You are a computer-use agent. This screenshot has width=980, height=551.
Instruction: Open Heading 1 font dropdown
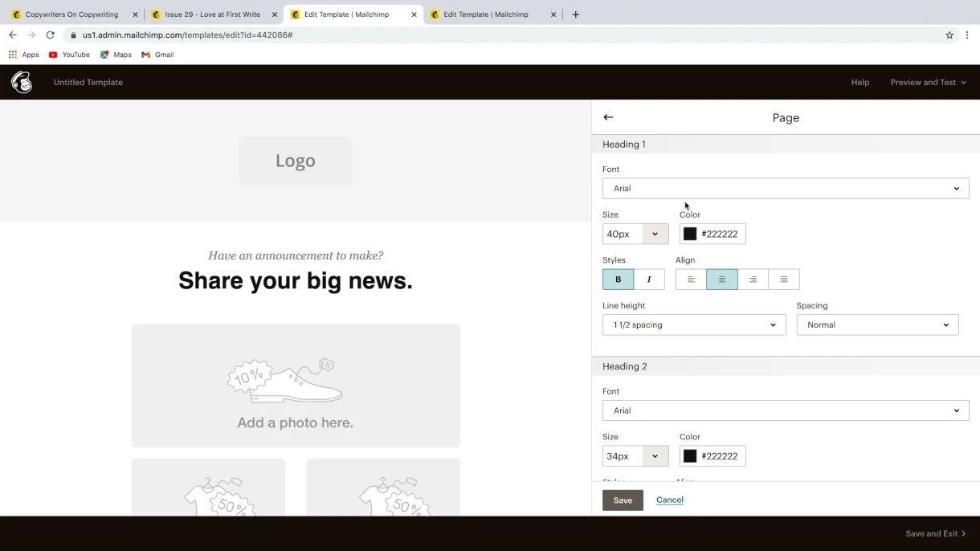coord(786,188)
